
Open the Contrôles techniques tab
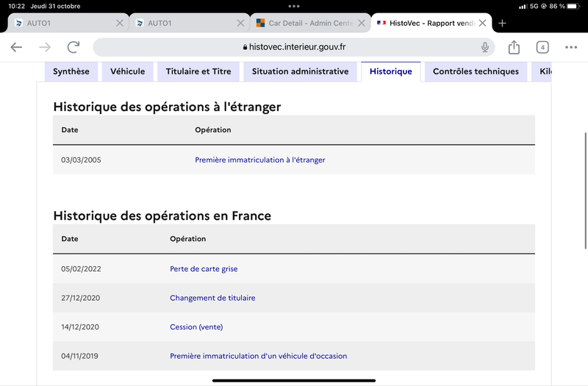(x=476, y=71)
